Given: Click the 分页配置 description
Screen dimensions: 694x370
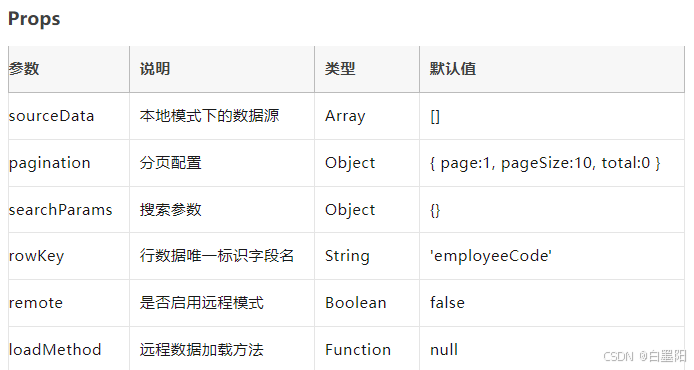Looking at the screenshot, I should pos(170,163).
